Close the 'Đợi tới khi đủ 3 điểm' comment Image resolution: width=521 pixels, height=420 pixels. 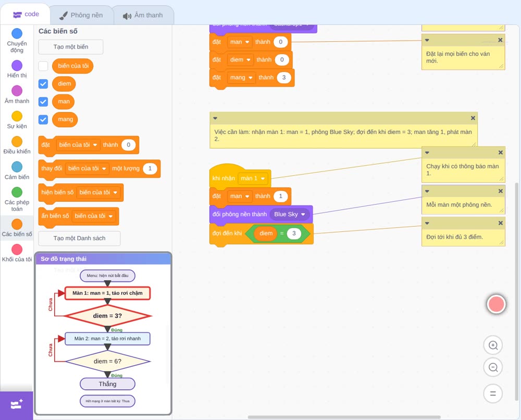(500, 223)
